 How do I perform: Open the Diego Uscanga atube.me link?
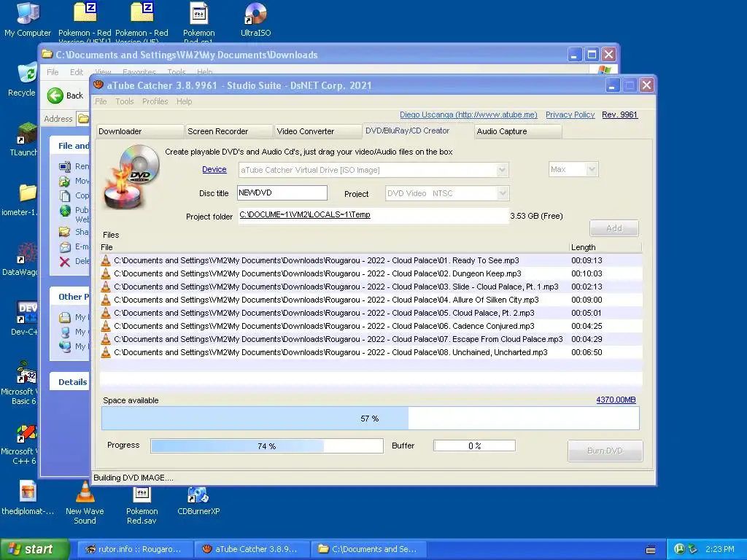[x=468, y=114]
